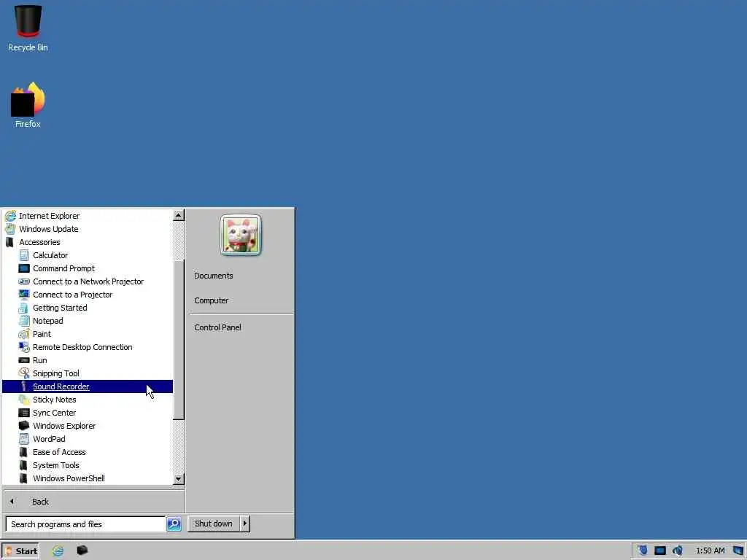The height and width of the screenshot is (560, 747).
Task: Click the programs list scroll down arrow
Action: point(179,479)
